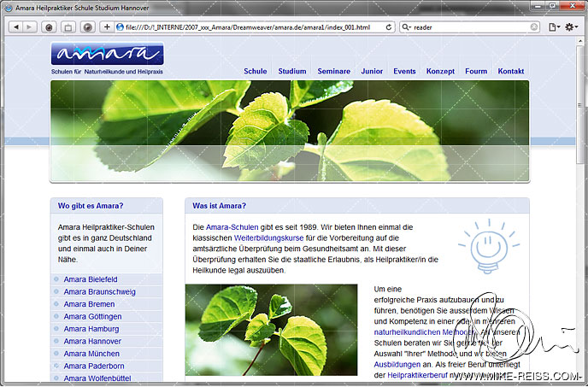Viewport: 588px width, 387px height.
Task: Click into the search field containing reader
Action: [x=471, y=27]
